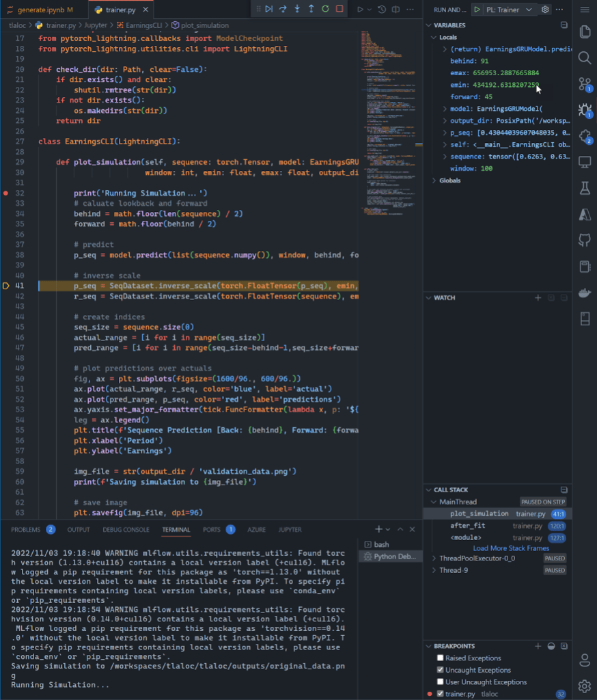Collapse all in the Call Stack section
The width and height of the screenshot is (597, 700).
coord(564,489)
